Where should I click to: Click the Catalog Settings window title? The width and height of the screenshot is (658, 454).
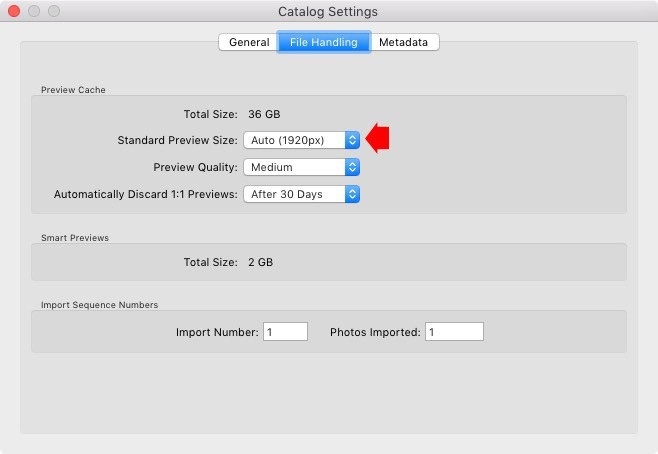[328, 12]
